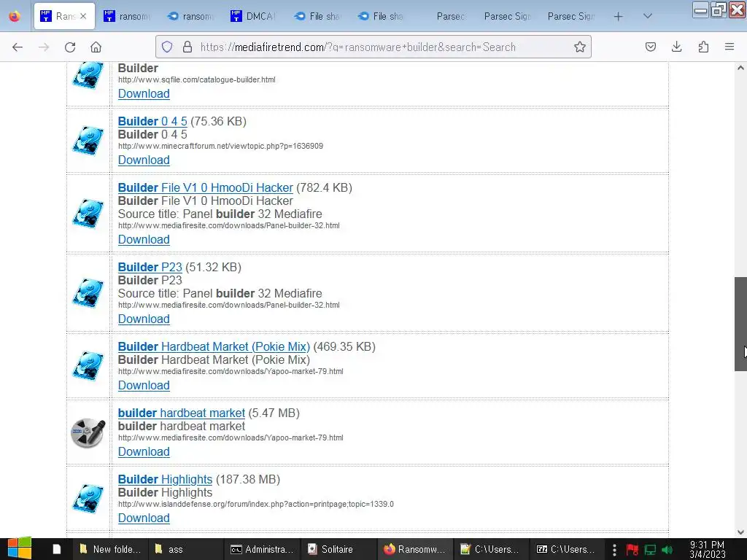Click the Firefox logo in tab bar

pos(15,16)
